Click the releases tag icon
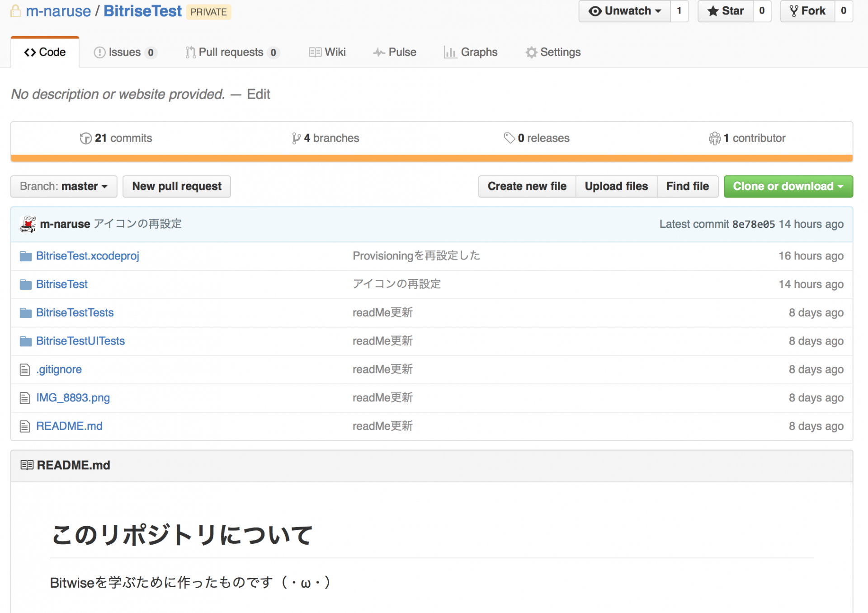This screenshot has height=613, width=868. [x=509, y=138]
